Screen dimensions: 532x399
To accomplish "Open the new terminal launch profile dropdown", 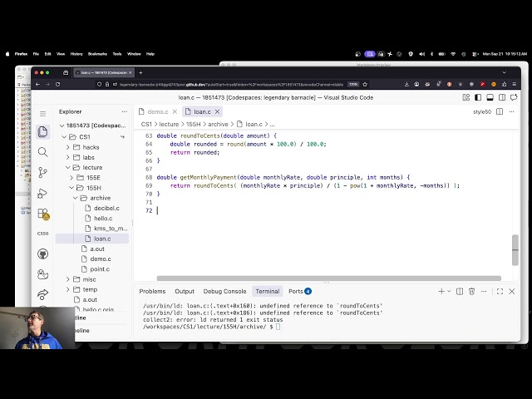I will pos(449,292).
